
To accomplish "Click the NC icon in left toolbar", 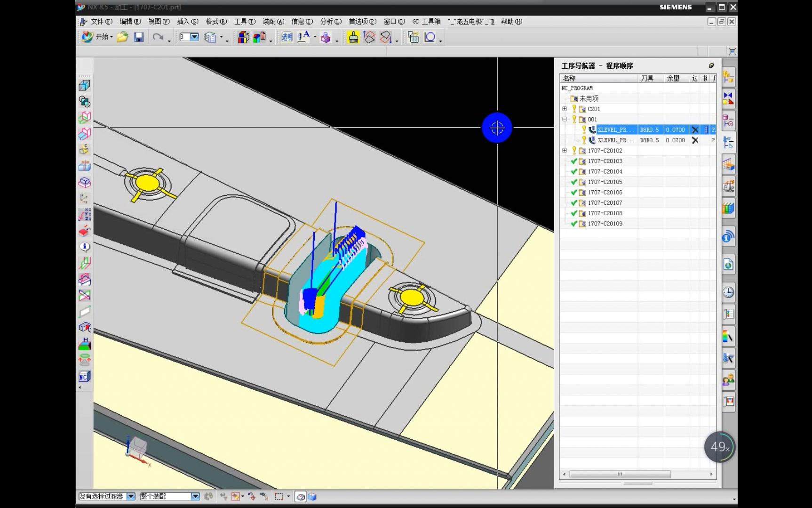I will coord(84,376).
